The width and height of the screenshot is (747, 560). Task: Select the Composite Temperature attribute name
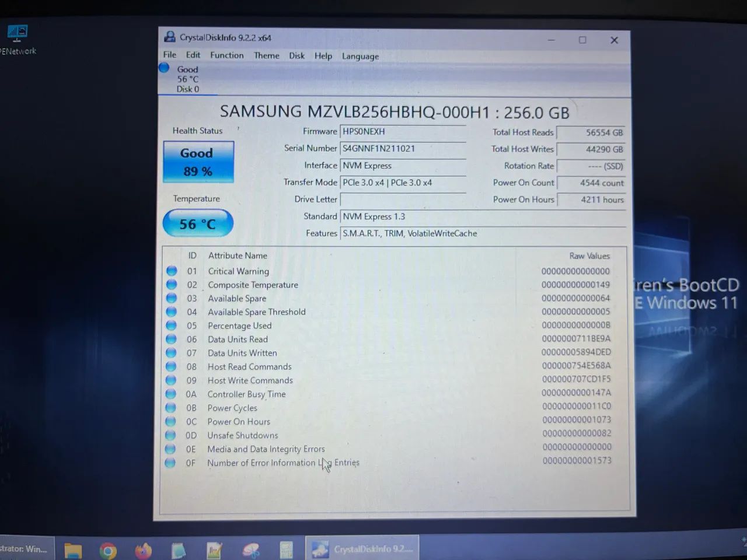(253, 285)
